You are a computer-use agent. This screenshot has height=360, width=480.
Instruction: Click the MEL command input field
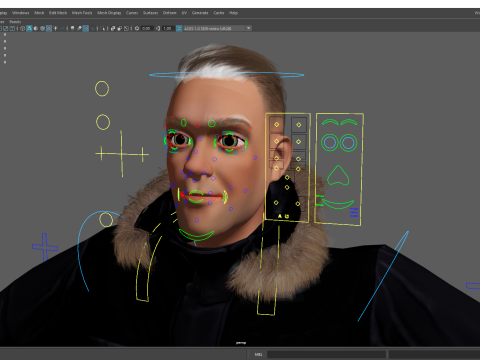pyautogui.click(x=326, y=354)
